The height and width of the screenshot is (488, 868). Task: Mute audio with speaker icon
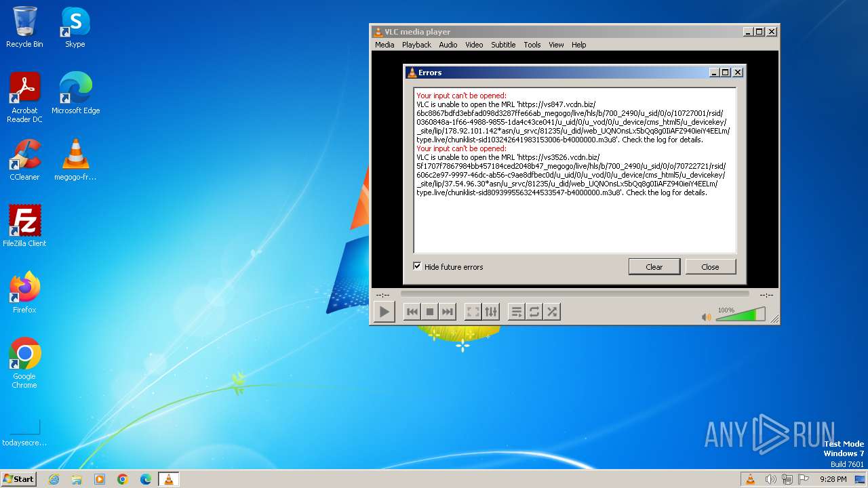(x=707, y=317)
